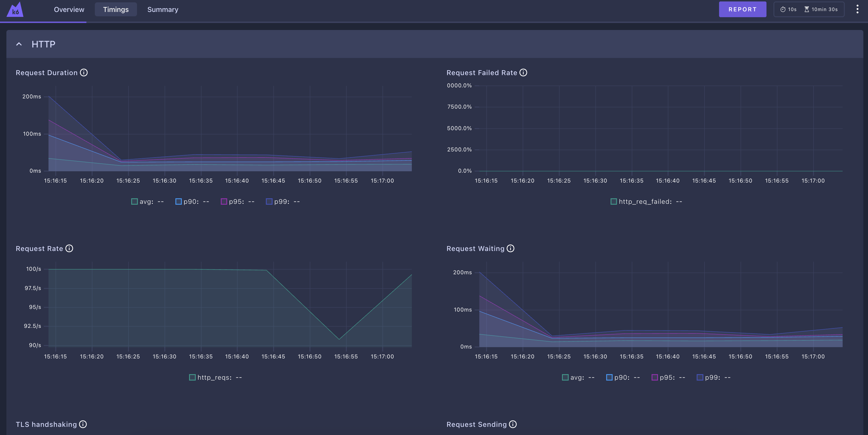Click info icon beside Request Failed Rate

(523, 72)
